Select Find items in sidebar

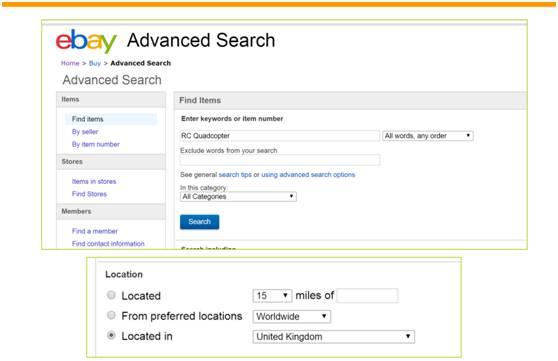88,119
